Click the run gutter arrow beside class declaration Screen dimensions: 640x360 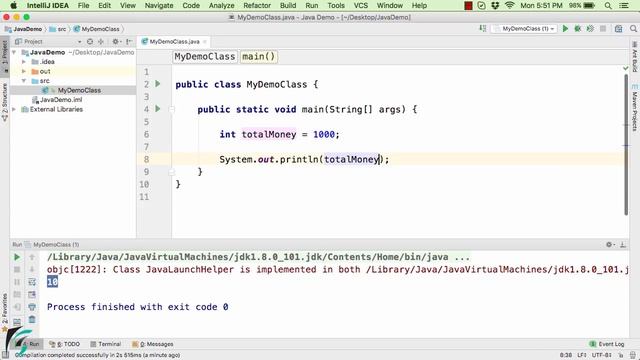point(158,84)
